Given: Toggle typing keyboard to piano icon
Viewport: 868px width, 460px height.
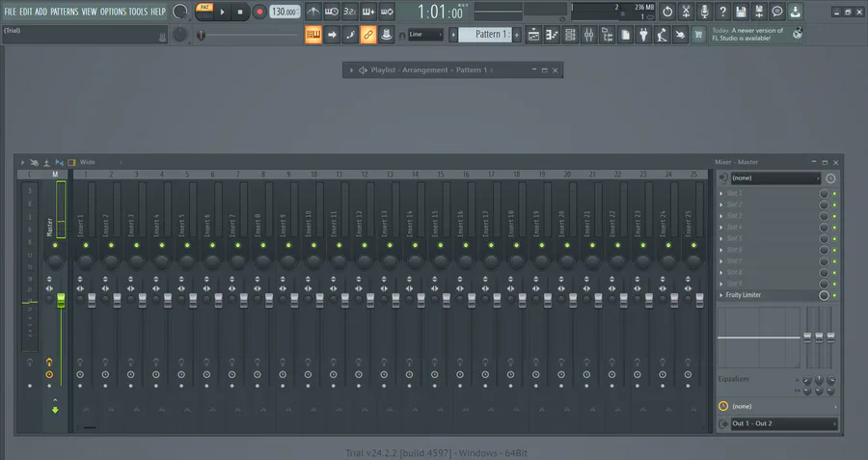Looking at the screenshot, I should pos(313,35).
